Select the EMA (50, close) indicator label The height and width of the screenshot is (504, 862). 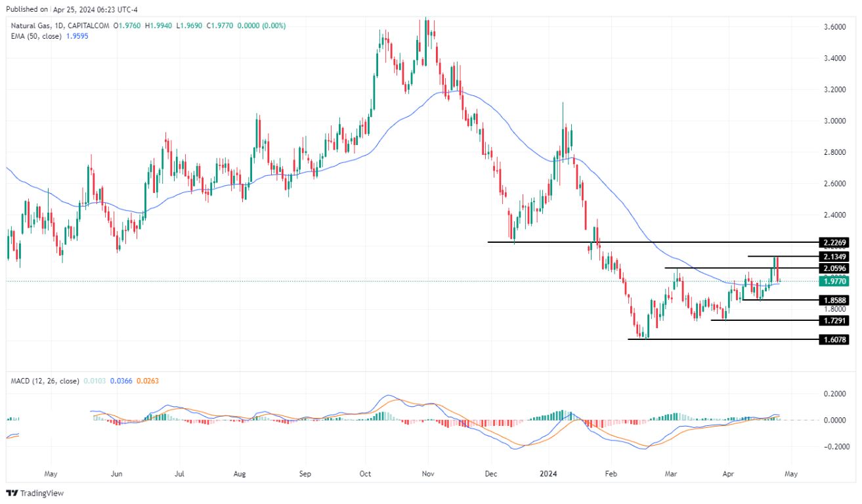(x=36, y=36)
